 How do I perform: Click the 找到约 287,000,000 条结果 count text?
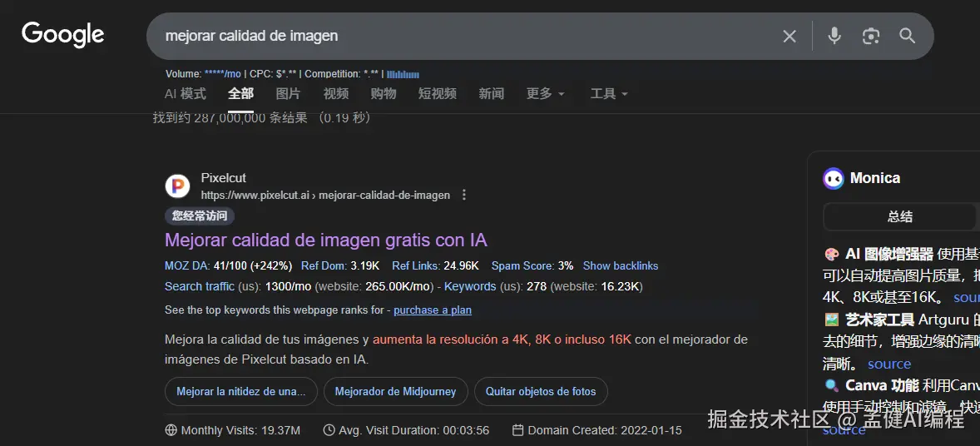pos(262,117)
